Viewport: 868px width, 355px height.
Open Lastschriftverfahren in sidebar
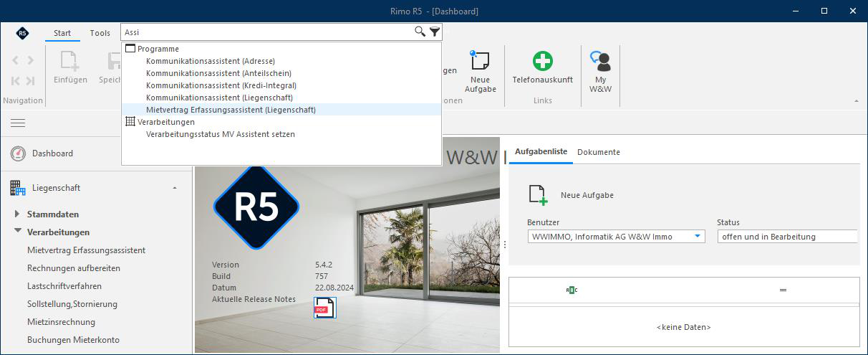(x=64, y=286)
